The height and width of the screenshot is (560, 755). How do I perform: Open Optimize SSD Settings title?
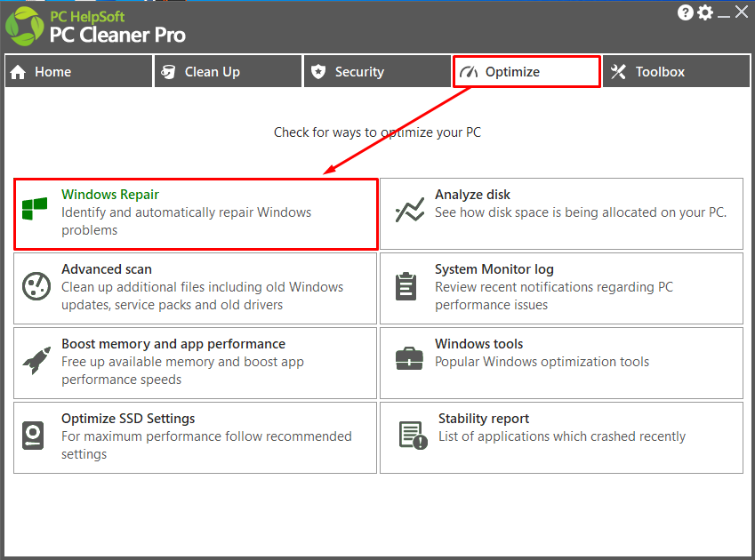(128, 419)
